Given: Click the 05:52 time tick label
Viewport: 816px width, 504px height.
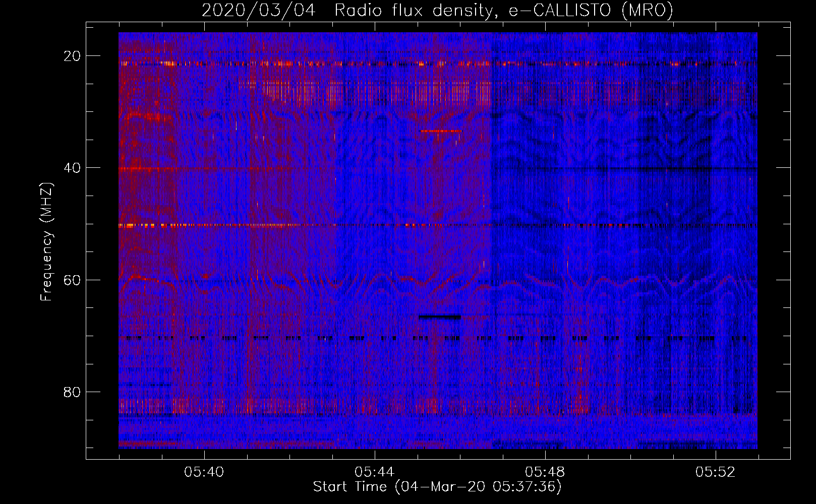Looking at the screenshot, I should pos(716,472).
